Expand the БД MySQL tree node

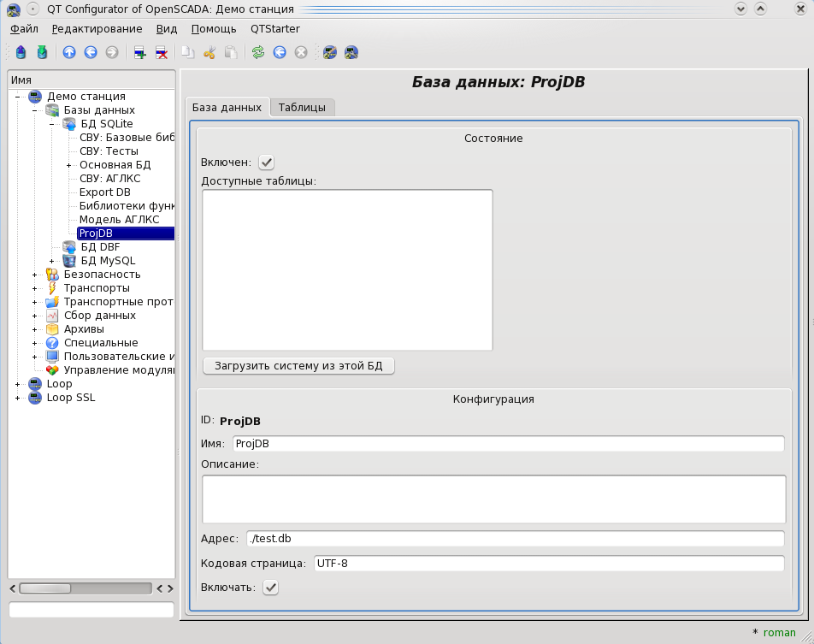pyautogui.click(x=51, y=261)
